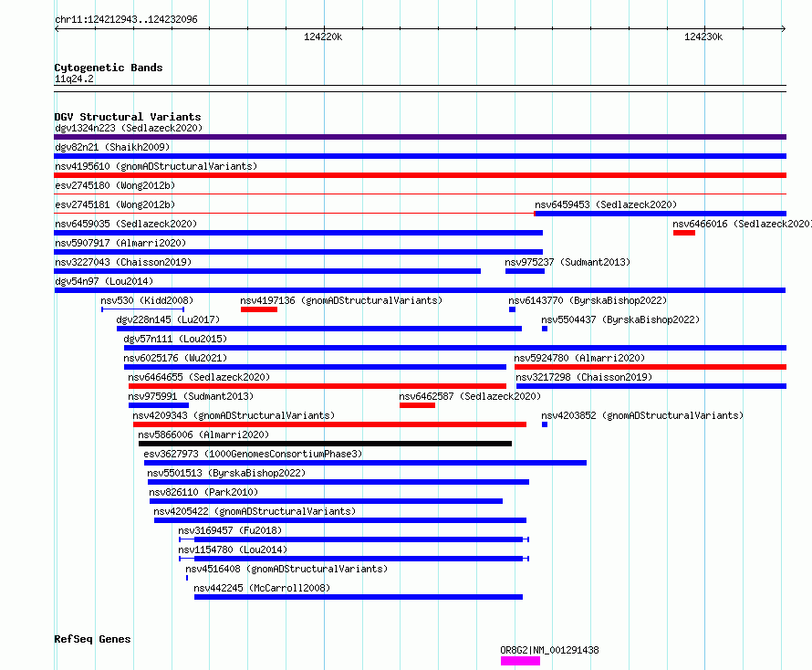The image size is (812, 670).
Task: Select the nsv975237 Sudmant2013 blue bar
Action: click(x=525, y=271)
